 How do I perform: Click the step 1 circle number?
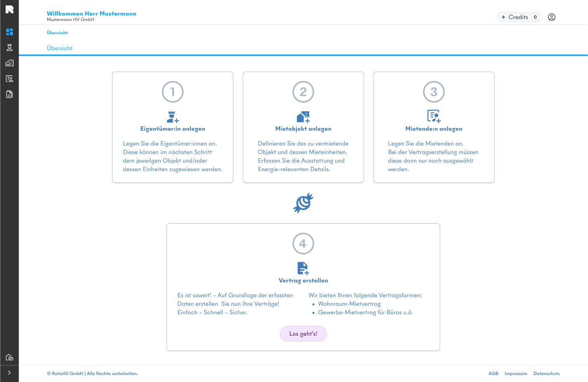pyautogui.click(x=173, y=92)
